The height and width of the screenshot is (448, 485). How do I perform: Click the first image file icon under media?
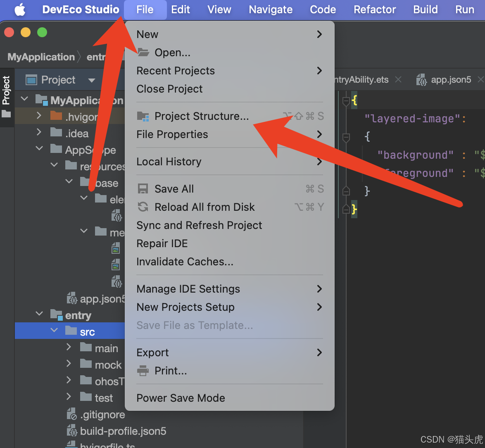(116, 248)
